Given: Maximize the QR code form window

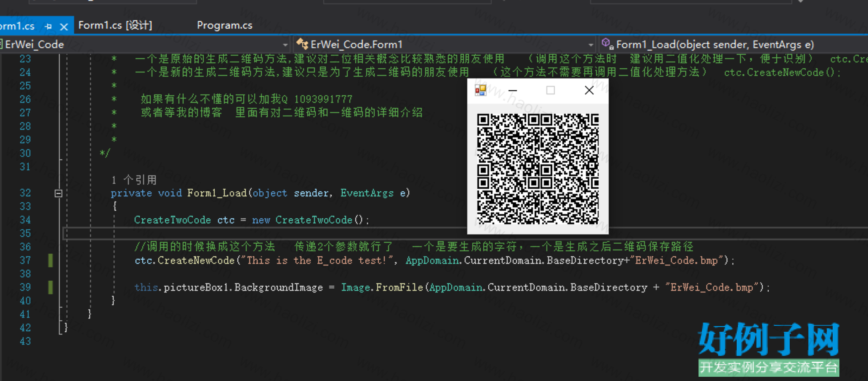Looking at the screenshot, I should 550,90.
